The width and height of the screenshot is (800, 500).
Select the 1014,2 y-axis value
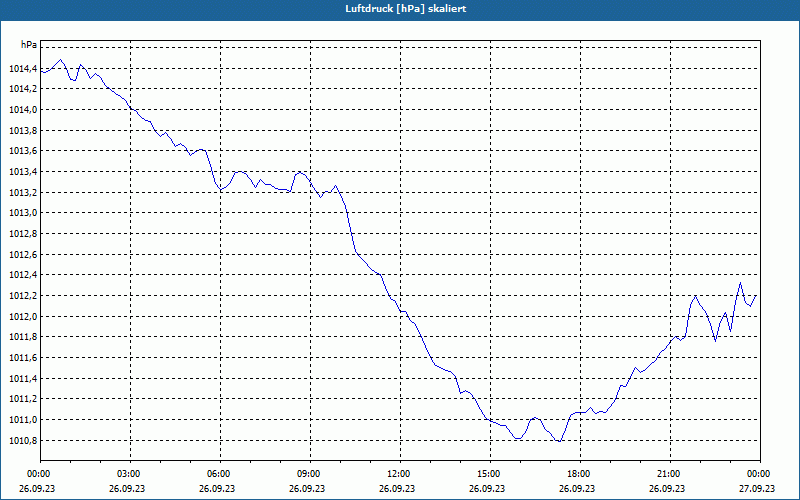tap(22, 89)
